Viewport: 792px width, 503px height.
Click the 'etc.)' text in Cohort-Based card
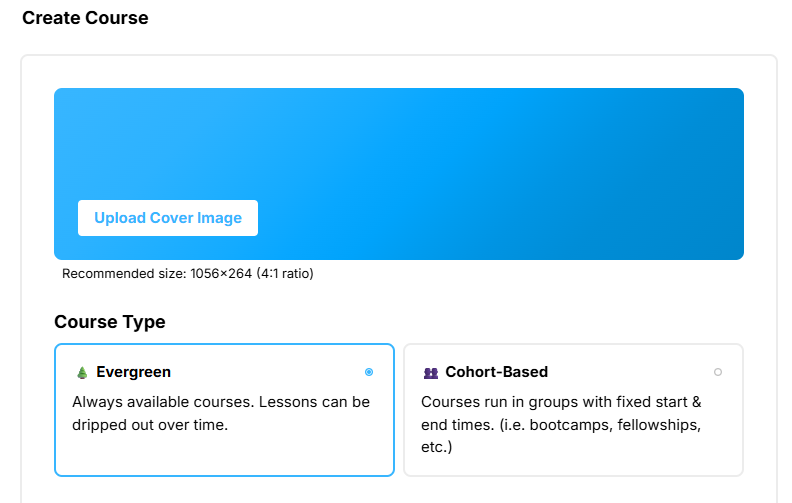click(x=436, y=447)
